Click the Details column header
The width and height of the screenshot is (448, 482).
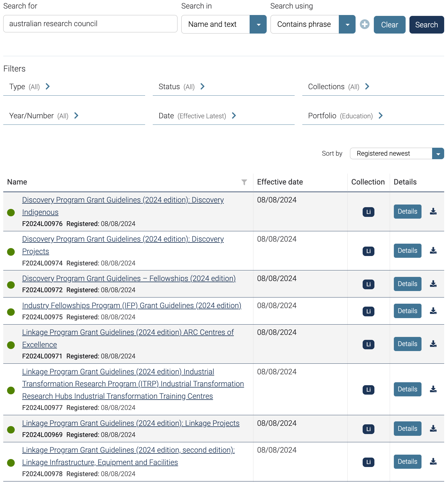pyautogui.click(x=405, y=182)
